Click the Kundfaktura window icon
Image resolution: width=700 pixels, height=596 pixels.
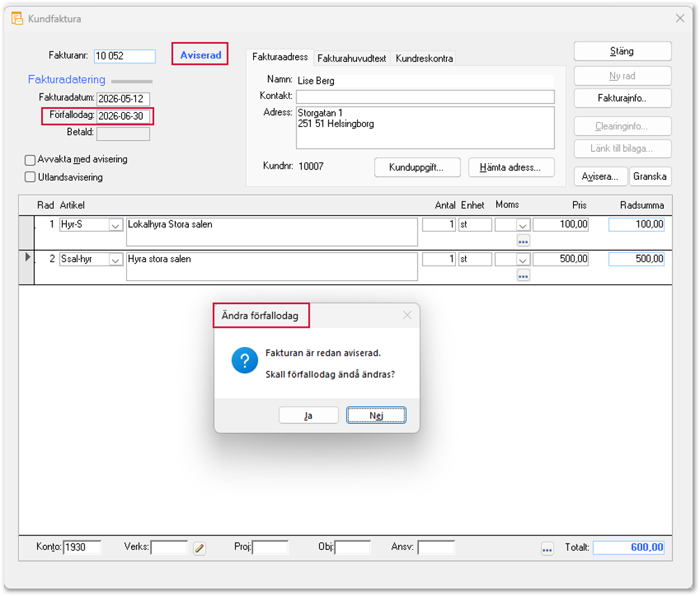17,19
